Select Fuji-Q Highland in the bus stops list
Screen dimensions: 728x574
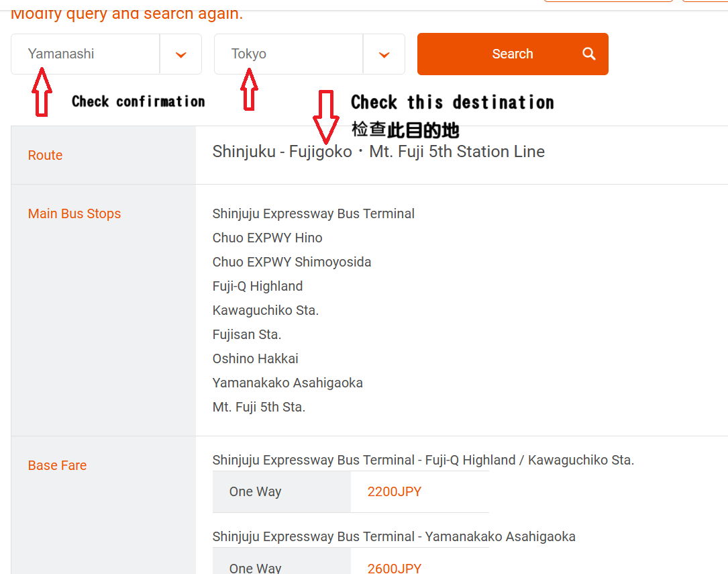258,286
